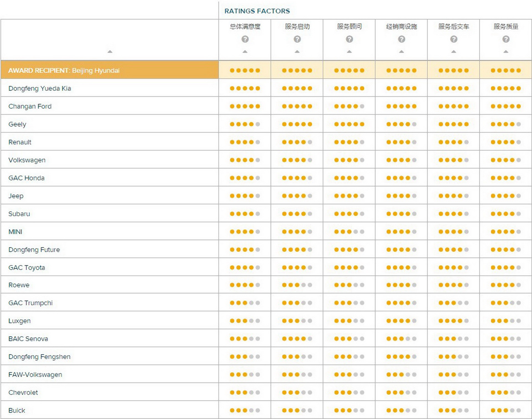The image size is (532, 419).
Task: Sort by 服务后交车 using its arrow
Action: point(454,52)
